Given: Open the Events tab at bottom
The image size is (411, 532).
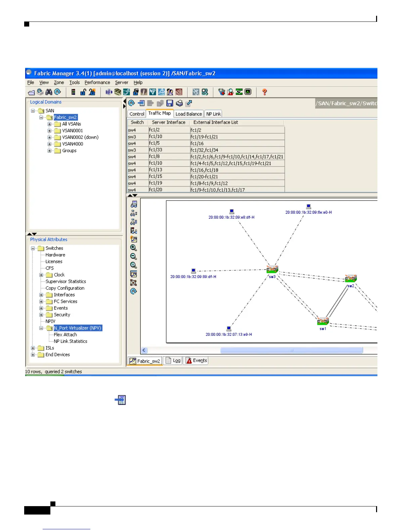Looking at the screenshot, I should pyautogui.click(x=196, y=361).
